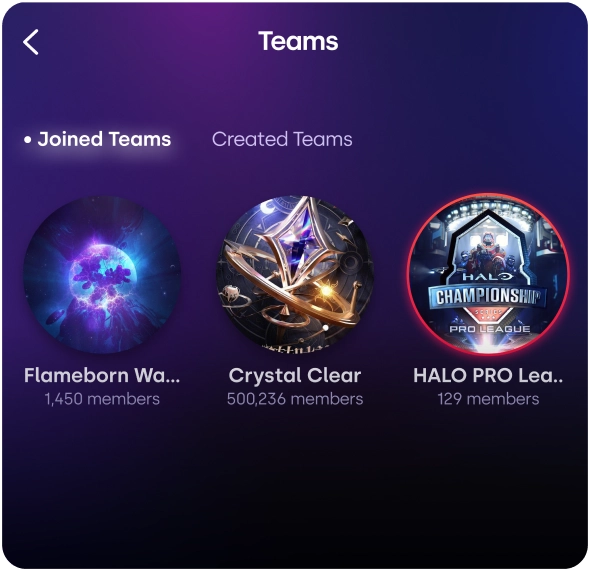Click the active dot beside Joined Teams
Screen dimensions: 590x571
point(27,140)
